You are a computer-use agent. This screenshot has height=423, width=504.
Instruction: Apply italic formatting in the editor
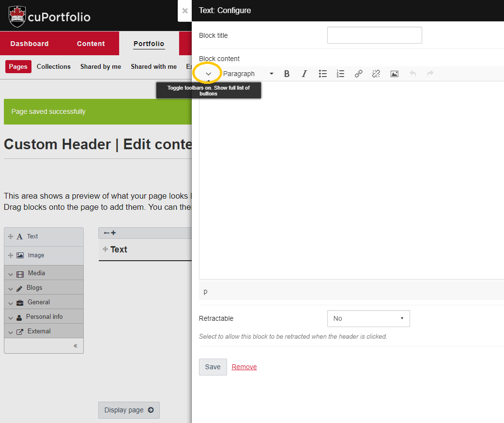(304, 74)
